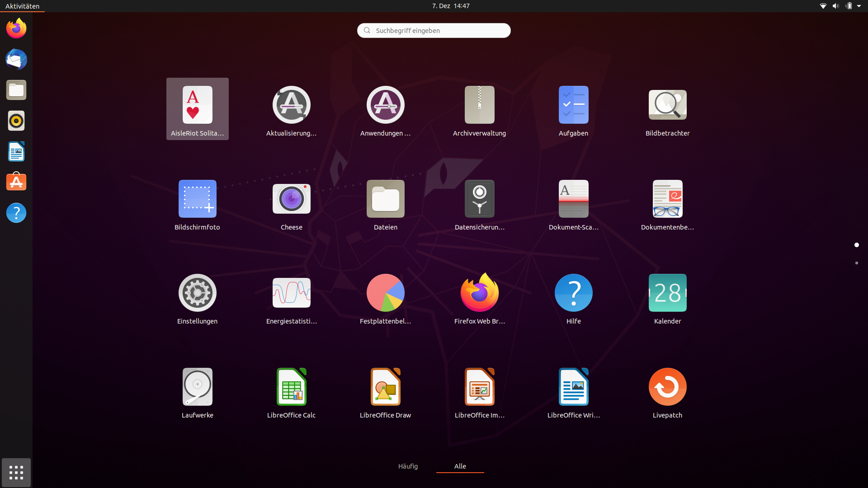The height and width of the screenshot is (488, 868).
Task: Click the Suchbegriff eingeben search field
Action: pos(434,31)
